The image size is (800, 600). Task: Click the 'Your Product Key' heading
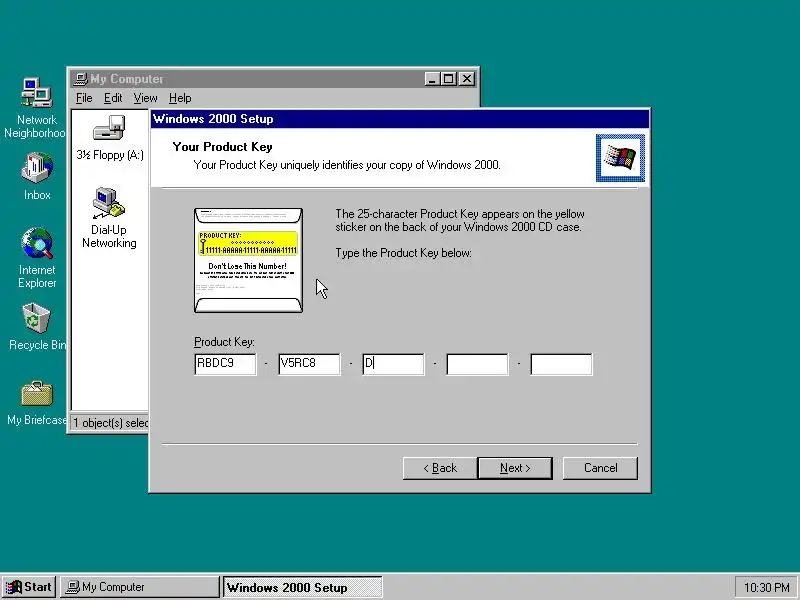point(222,147)
